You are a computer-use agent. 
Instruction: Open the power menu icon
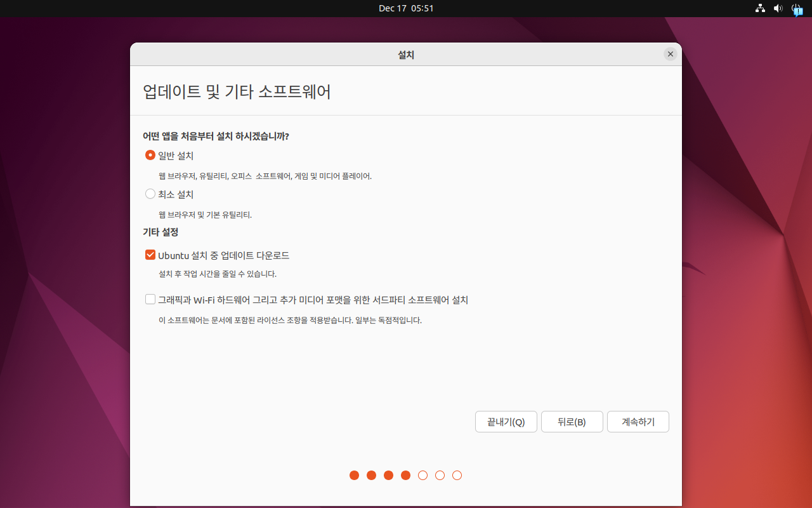tap(797, 8)
